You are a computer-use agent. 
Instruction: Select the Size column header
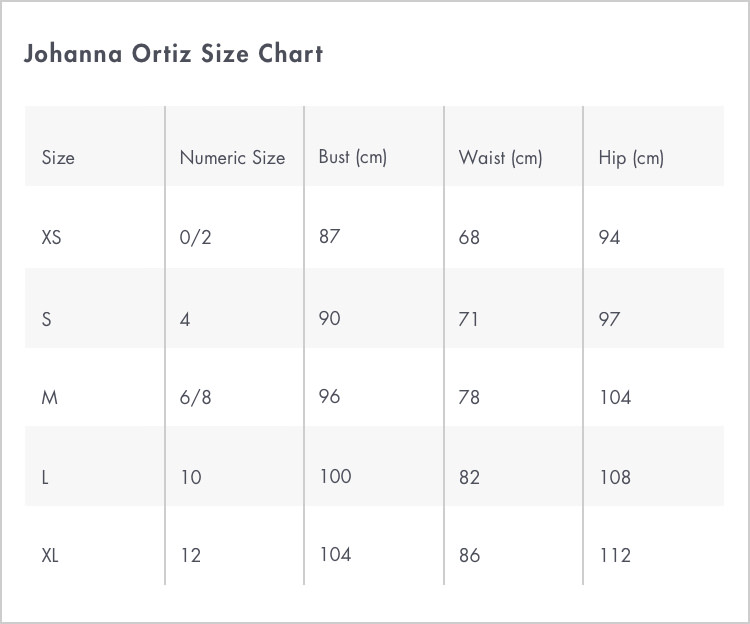[x=58, y=158]
